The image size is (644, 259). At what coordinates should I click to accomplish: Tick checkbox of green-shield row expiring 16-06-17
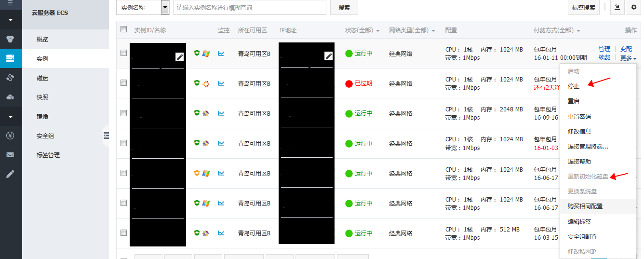click(123, 203)
